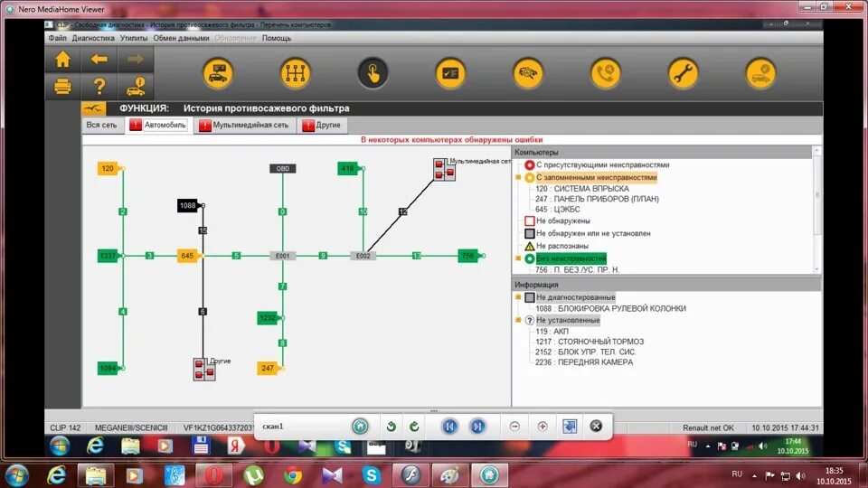Viewport: 868px width, 488px height.
Task: Open uTorrent from the taskbar
Action: 253,475
